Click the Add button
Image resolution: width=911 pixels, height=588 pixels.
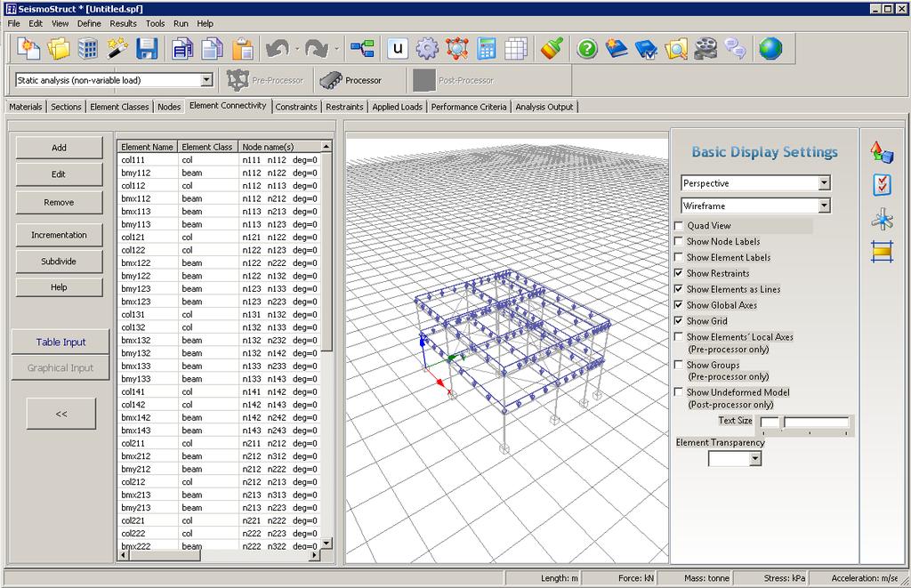click(x=60, y=148)
